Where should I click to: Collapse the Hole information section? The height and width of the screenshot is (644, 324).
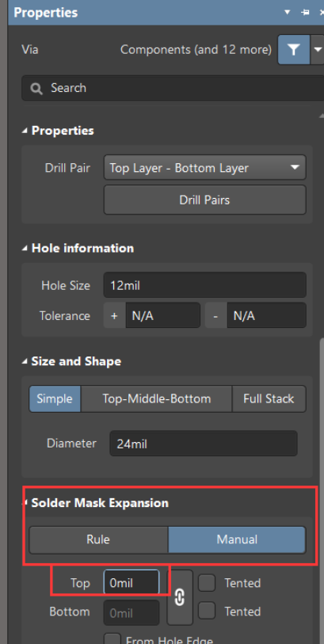25,249
